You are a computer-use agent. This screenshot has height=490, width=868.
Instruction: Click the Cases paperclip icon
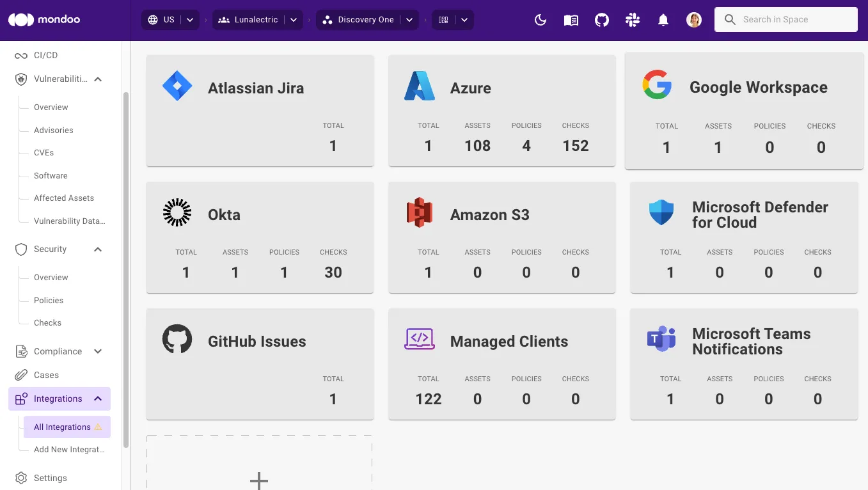pyautogui.click(x=21, y=375)
